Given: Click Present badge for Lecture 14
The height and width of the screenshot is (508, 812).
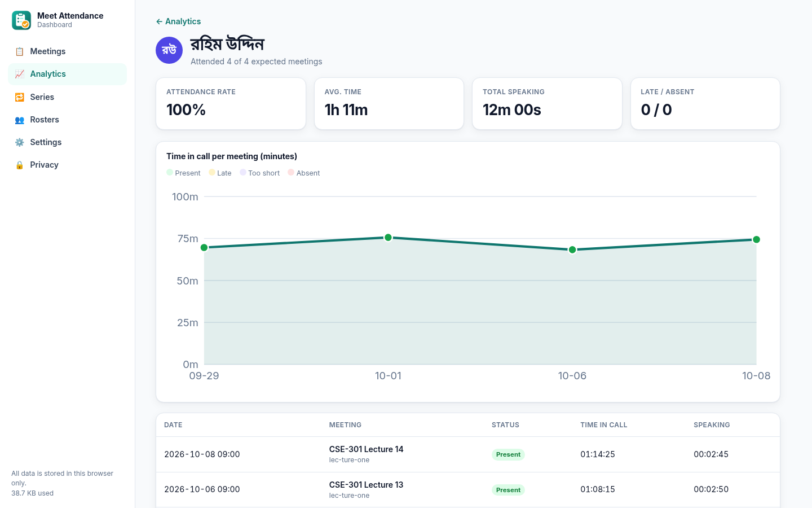Looking at the screenshot, I should click(508, 454).
